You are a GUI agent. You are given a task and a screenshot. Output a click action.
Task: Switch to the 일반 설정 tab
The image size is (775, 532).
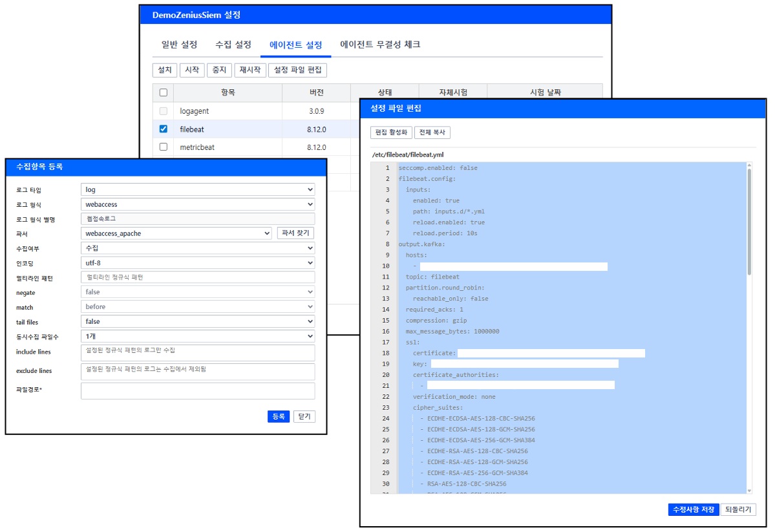click(179, 45)
